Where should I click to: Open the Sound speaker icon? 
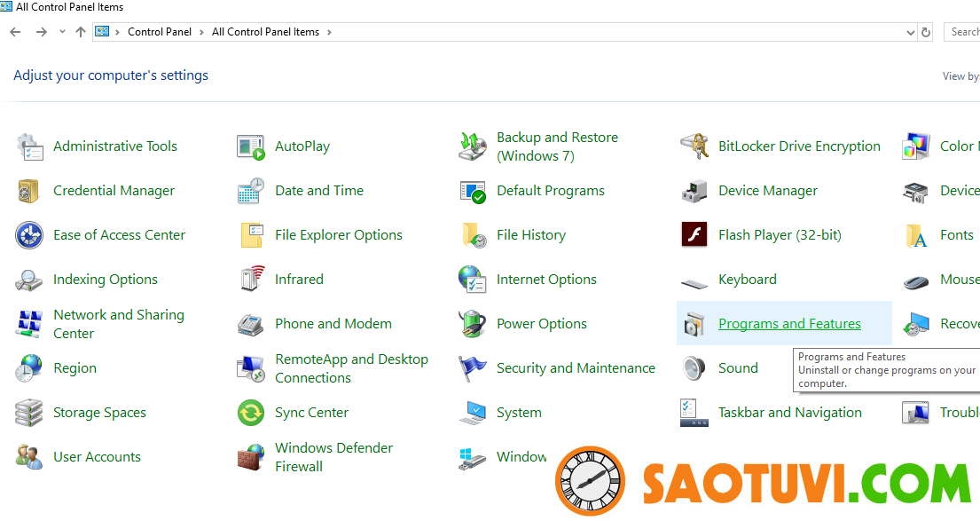pyautogui.click(x=694, y=368)
